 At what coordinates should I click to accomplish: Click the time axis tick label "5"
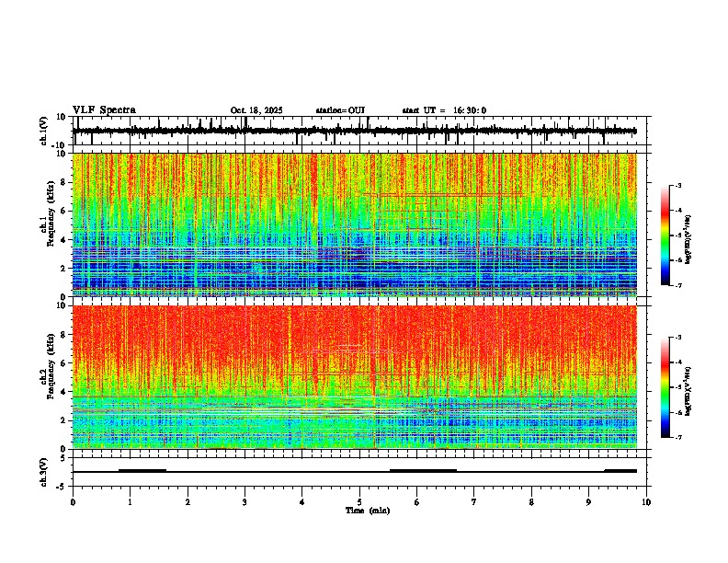coord(359,502)
